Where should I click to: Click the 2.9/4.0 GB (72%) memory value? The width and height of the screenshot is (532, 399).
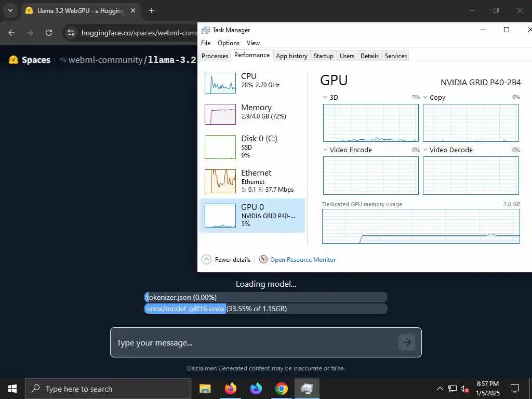(263, 116)
